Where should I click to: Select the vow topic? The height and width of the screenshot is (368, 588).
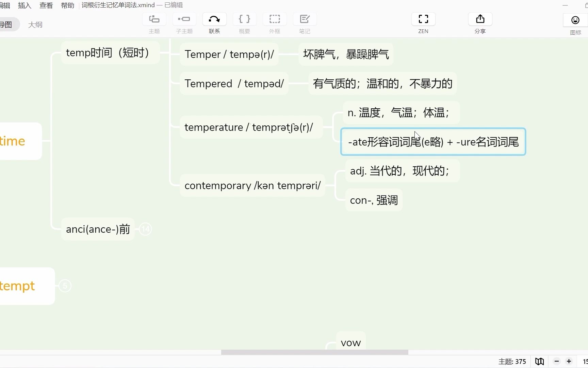click(x=351, y=341)
